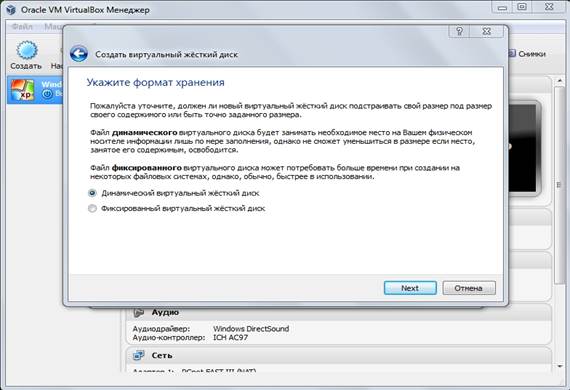Click the details panel scrollbar down arrow
The width and height of the screenshot is (570, 390).
click(560, 366)
